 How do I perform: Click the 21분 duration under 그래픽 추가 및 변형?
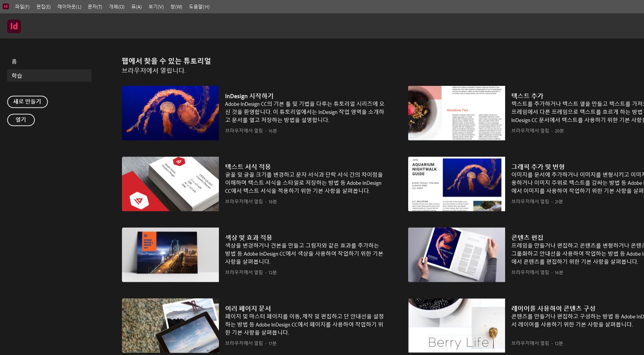559,202
